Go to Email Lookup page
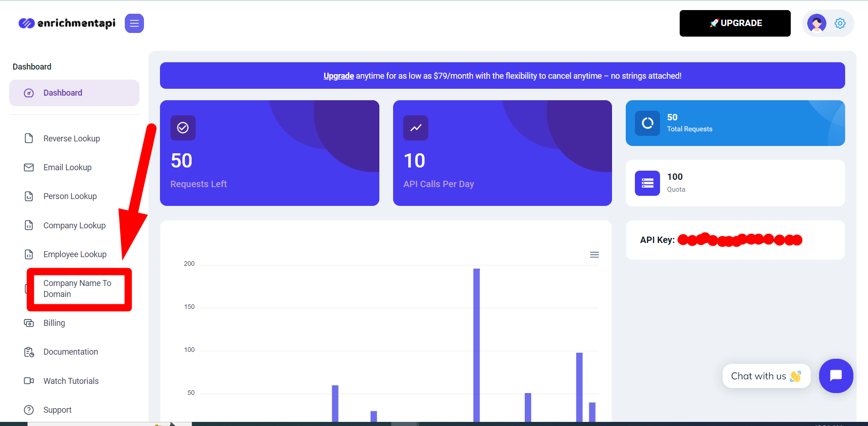This screenshot has width=868, height=426. click(67, 167)
